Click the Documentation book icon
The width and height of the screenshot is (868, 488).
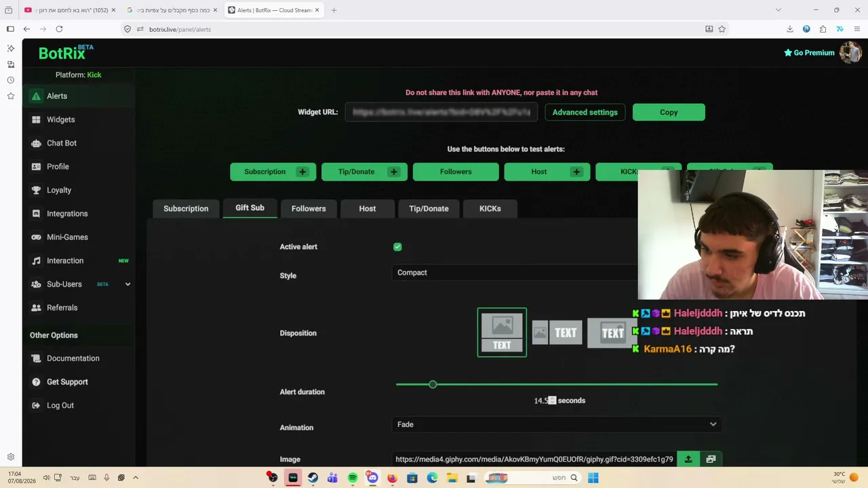coord(36,359)
